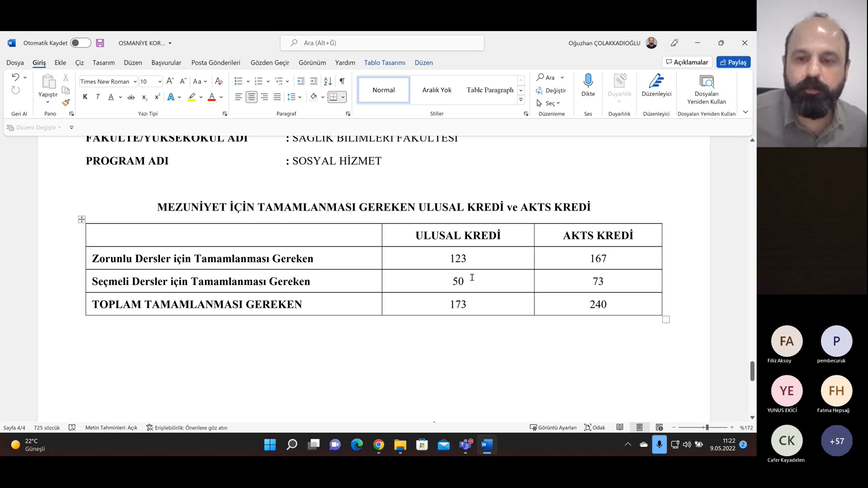Image resolution: width=868 pixels, height=488 pixels.
Task: Expand the styles gallery list
Action: tap(521, 100)
